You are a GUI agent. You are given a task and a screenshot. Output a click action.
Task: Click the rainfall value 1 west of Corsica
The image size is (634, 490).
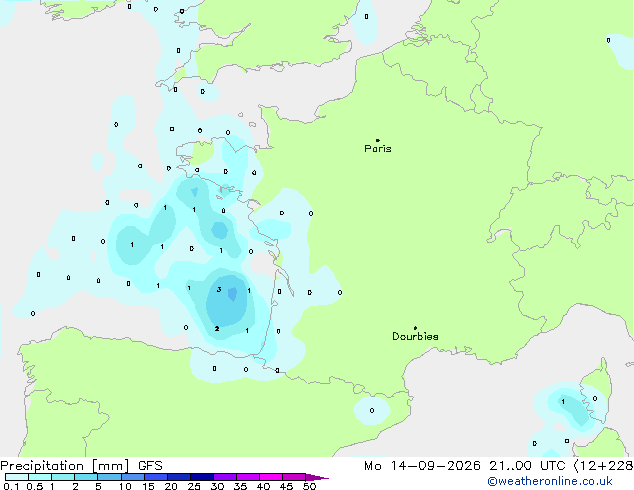[563, 401]
